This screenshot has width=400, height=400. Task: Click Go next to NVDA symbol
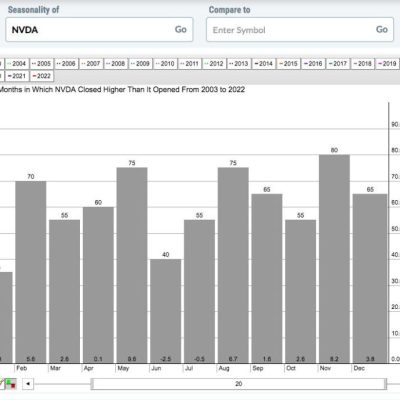pyautogui.click(x=181, y=30)
